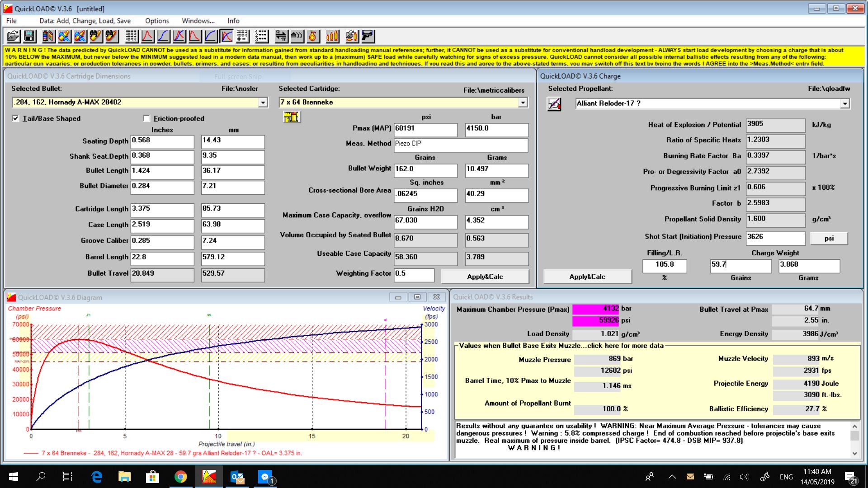Open a file with the open-folder toolbar icon

click(14, 36)
